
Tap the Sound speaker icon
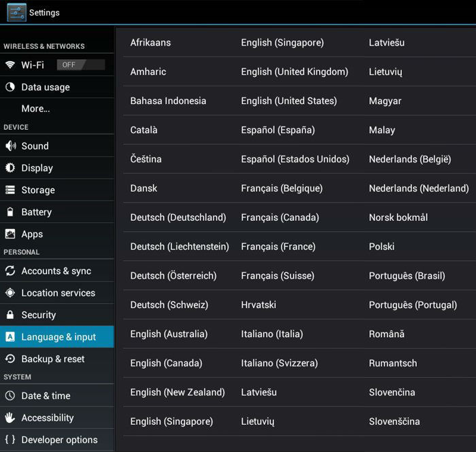[x=10, y=146]
